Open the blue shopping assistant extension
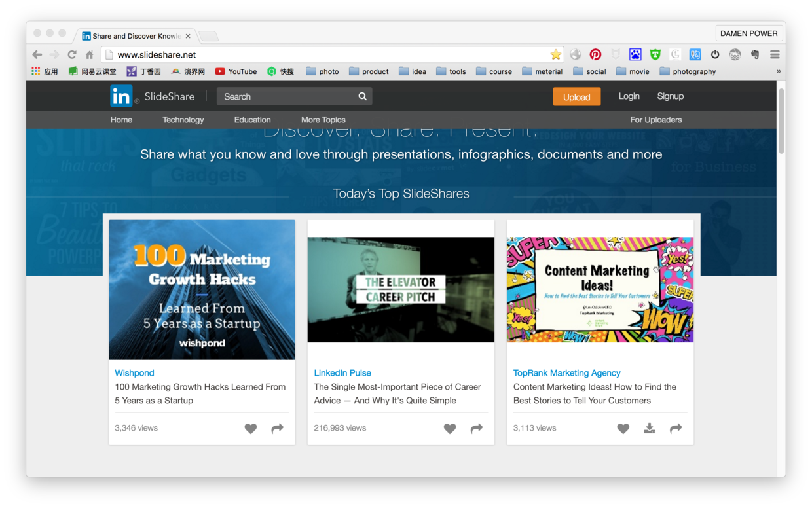This screenshot has height=508, width=812. point(695,54)
